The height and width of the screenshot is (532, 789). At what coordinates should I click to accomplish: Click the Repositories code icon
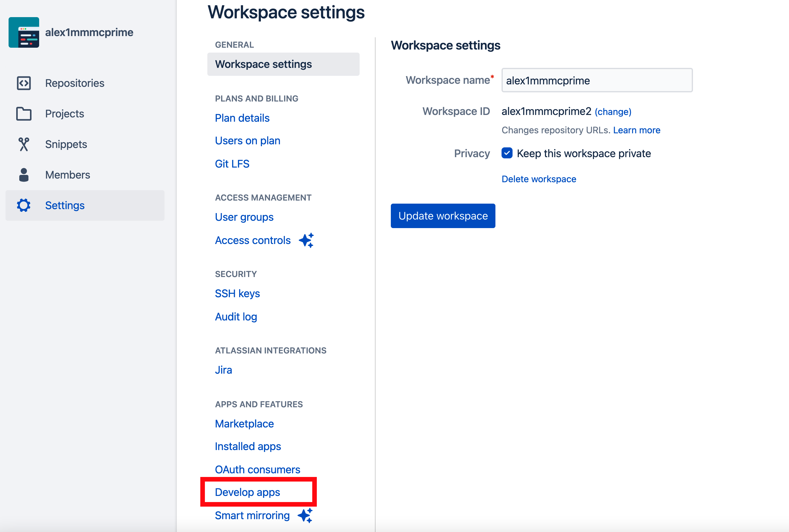[x=24, y=83]
